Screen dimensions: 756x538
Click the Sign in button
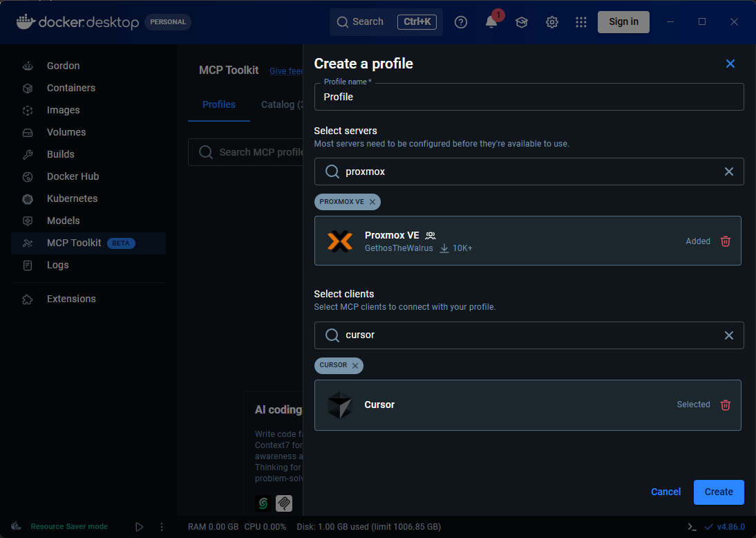[623, 21]
